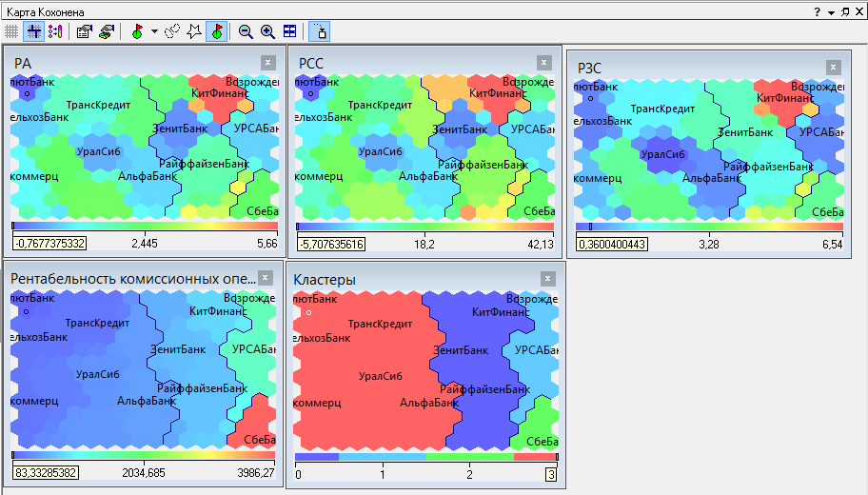868x495 pixels.
Task: Click ЗенитБанк label in PCC map
Action: 460,129
